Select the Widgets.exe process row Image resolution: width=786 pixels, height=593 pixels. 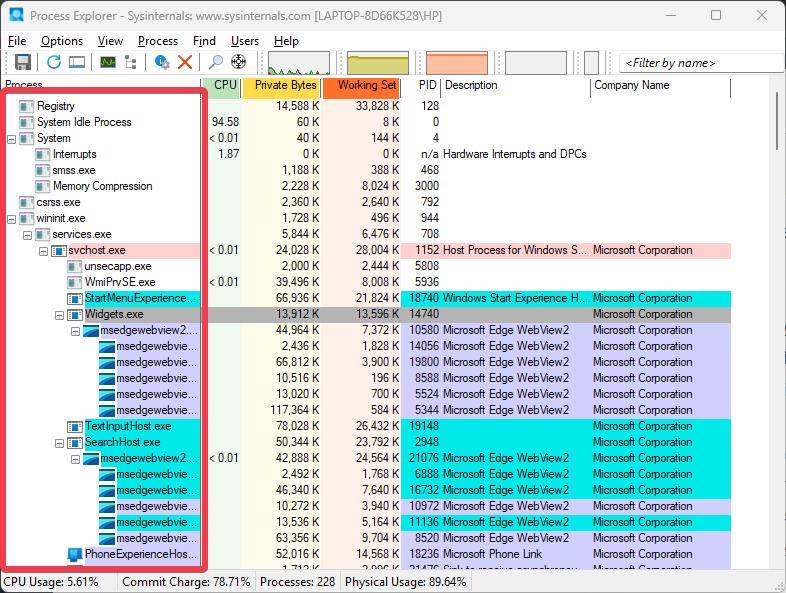coord(113,314)
